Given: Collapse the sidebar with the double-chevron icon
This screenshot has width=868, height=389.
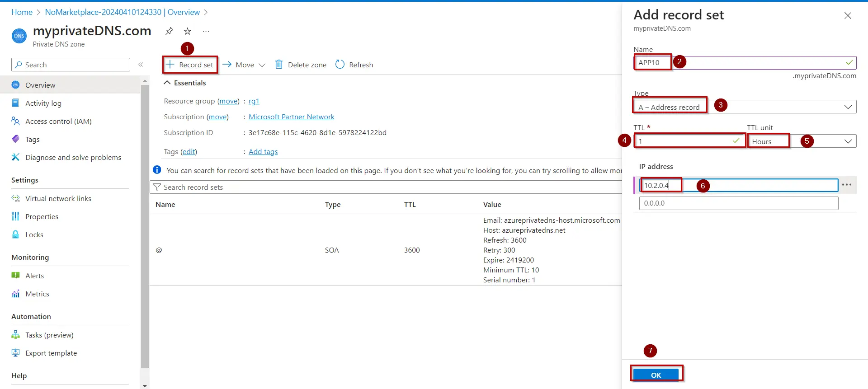Looking at the screenshot, I should pyautogui.click(x=141, y=65).
